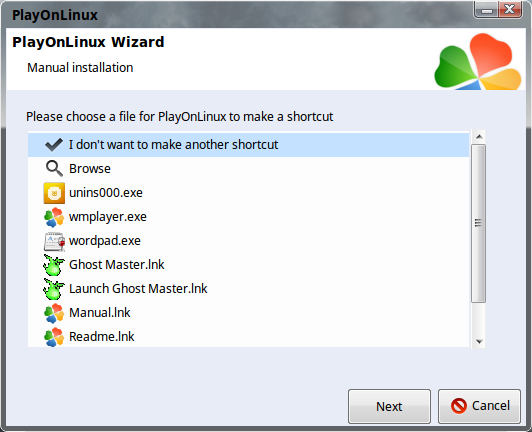The image size is (532, 432).
Task: Select the wordpad.exe notepad icon
Action: coord(54,241)
